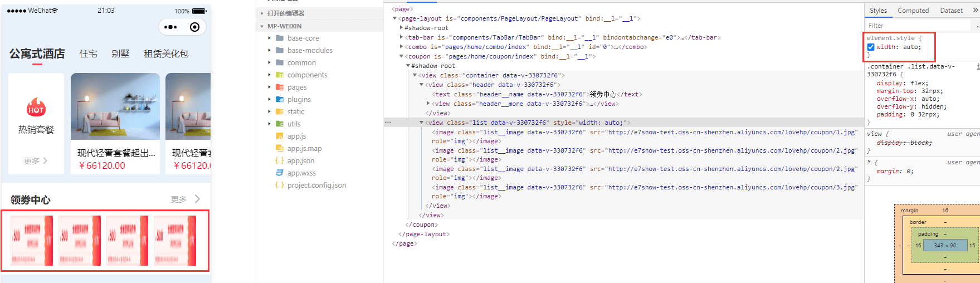
Task: Tap the fourth coupon image
Action: tap(175, 241)
